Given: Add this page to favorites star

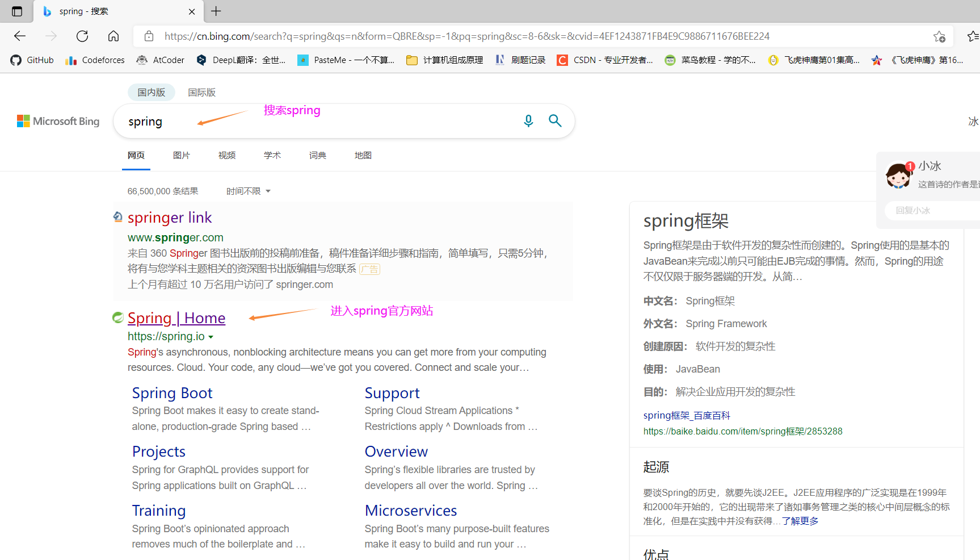Looking at the screenshot, I should [939, 36].
